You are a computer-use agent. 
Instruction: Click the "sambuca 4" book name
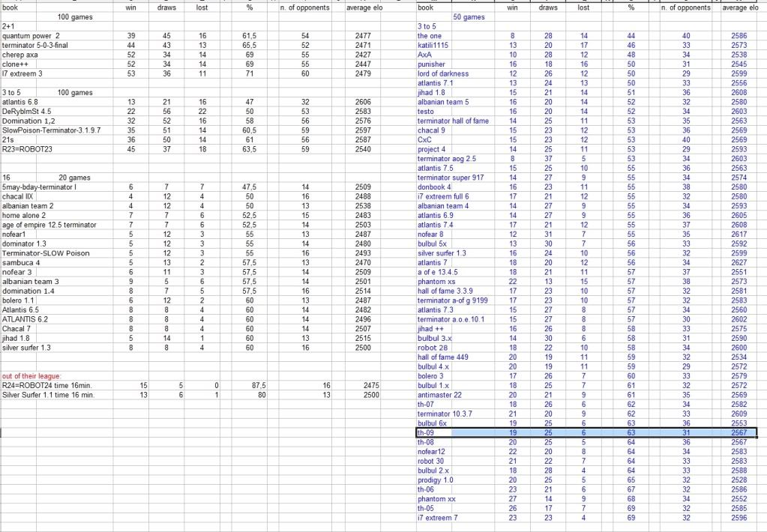pyautogui.click(x=21, y=262)
